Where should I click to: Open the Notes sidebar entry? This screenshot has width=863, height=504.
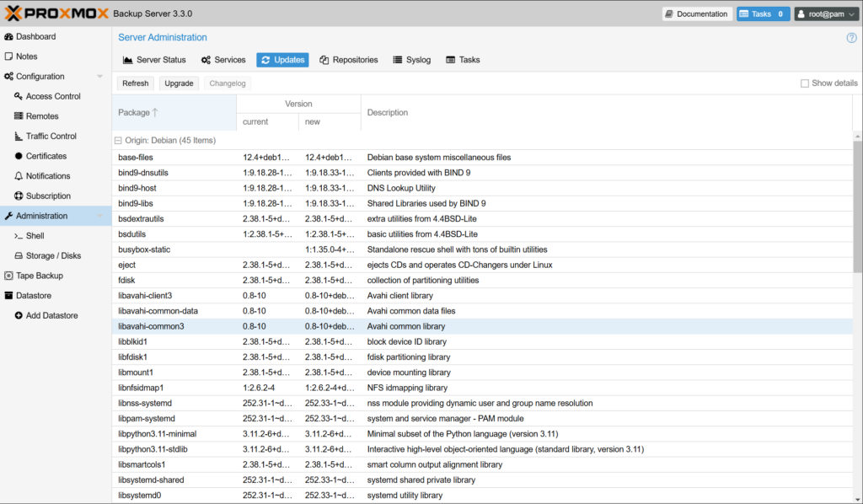click(27, 56)
